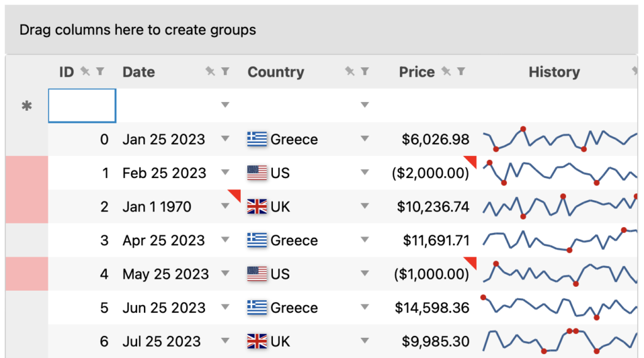Viewport: 644px width, 358px height.
Task: Open filter for Price column
Action: pyautogui.click(x=461, y=72)
